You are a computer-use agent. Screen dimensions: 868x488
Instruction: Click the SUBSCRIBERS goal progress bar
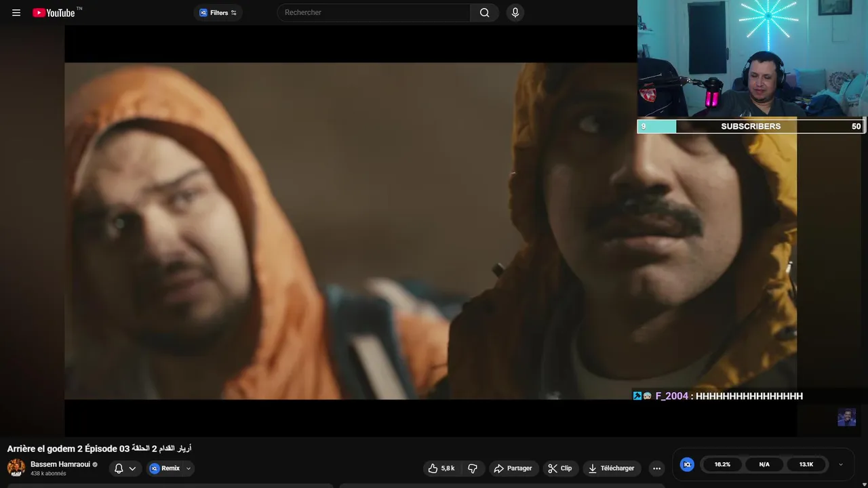pos(751,126)
